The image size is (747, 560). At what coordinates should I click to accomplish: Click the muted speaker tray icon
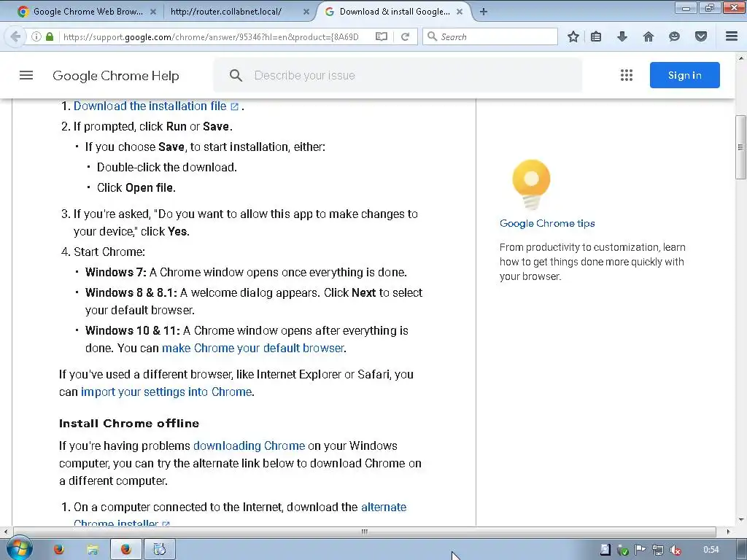675,550
